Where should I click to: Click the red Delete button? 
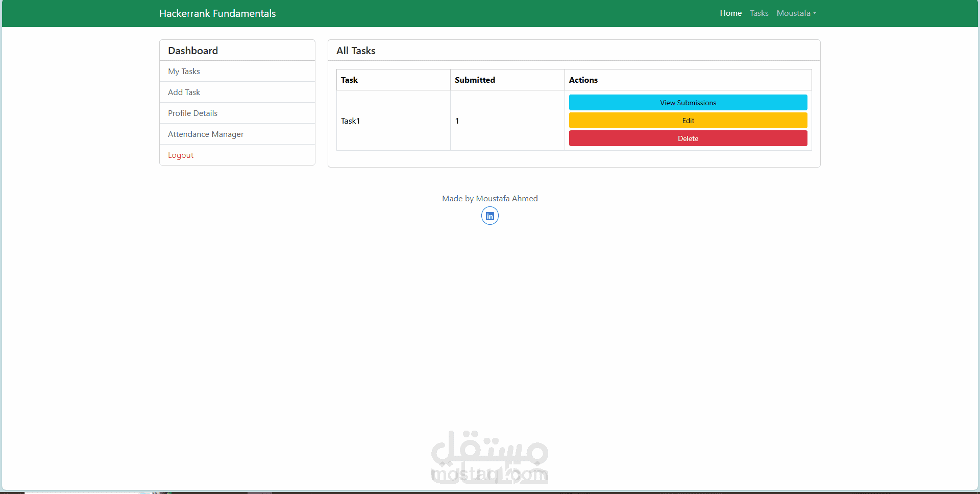(688, 138)
